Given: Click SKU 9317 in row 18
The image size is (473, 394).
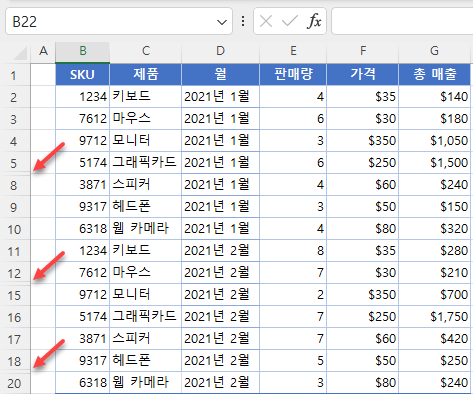Looking at the screenshot, I should tap(83, 361).
